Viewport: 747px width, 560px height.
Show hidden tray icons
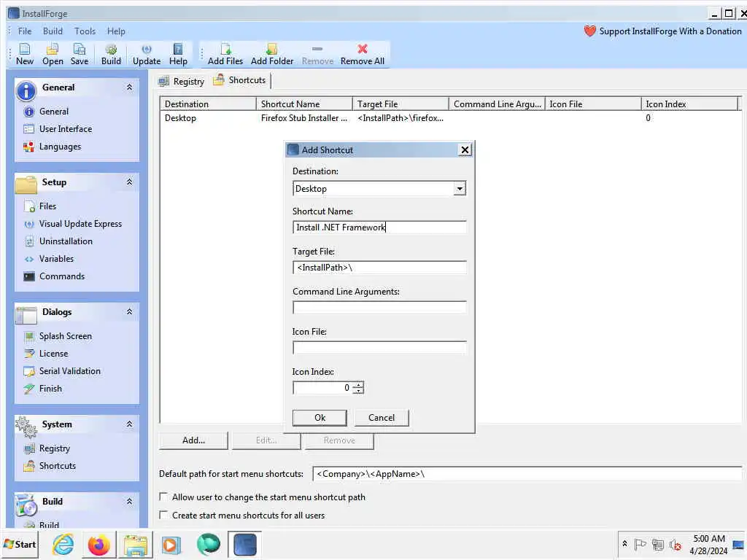tap(624, 544)
